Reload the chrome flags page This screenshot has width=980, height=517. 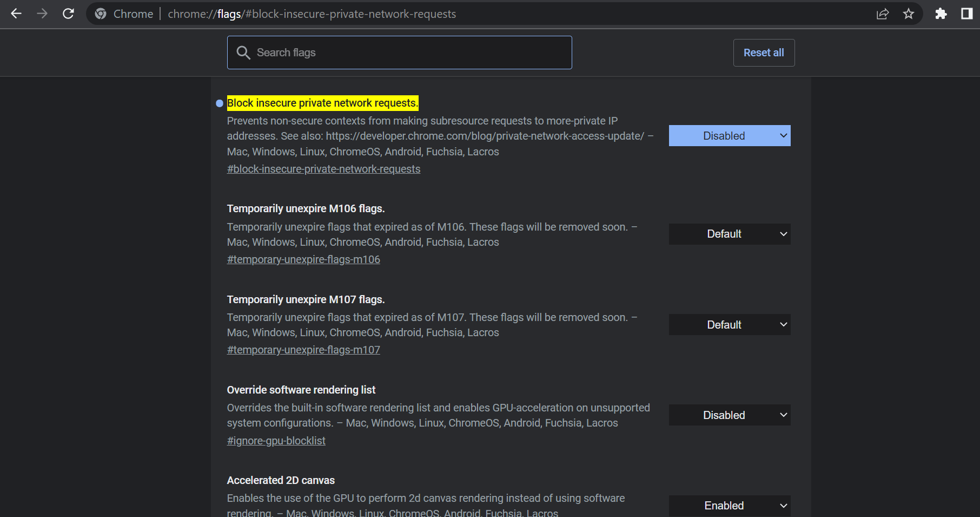68,14
